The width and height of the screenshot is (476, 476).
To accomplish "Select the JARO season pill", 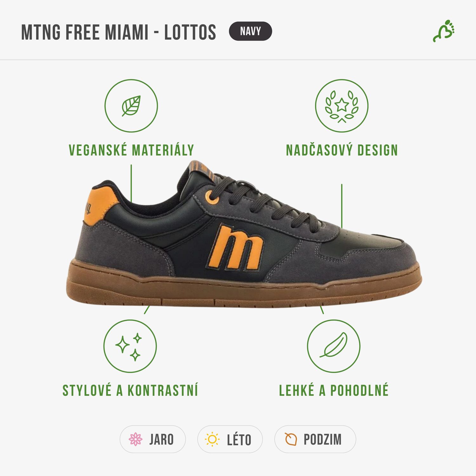I will (x=153, y=439).
